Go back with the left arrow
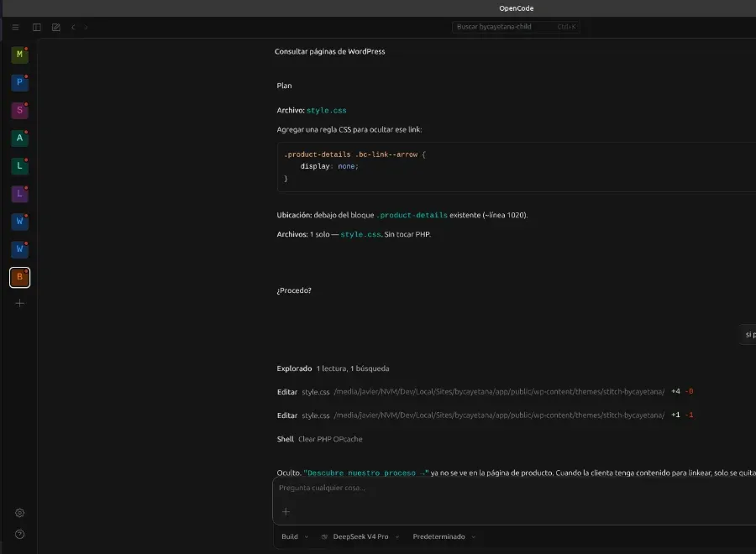 (73, 27)
